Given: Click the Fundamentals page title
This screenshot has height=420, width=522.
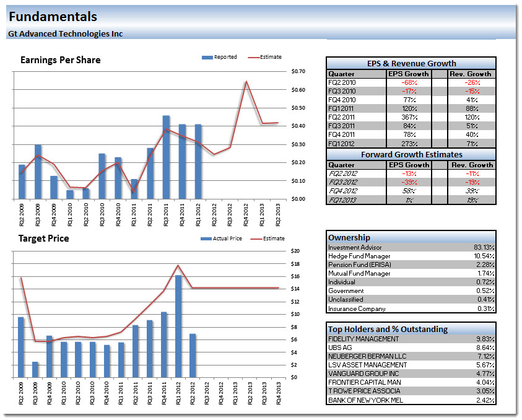Looking at the screenshot, I should coord(53,17).
